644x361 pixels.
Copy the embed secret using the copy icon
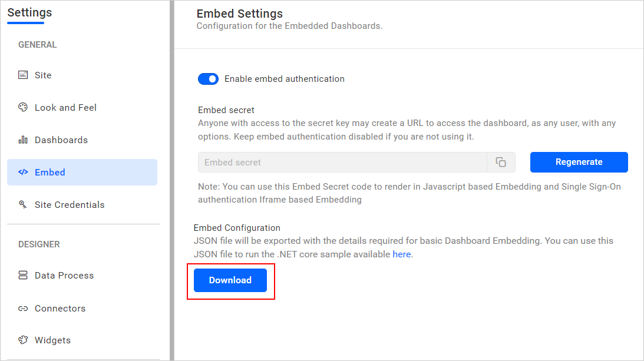click(x=500, y=162)
